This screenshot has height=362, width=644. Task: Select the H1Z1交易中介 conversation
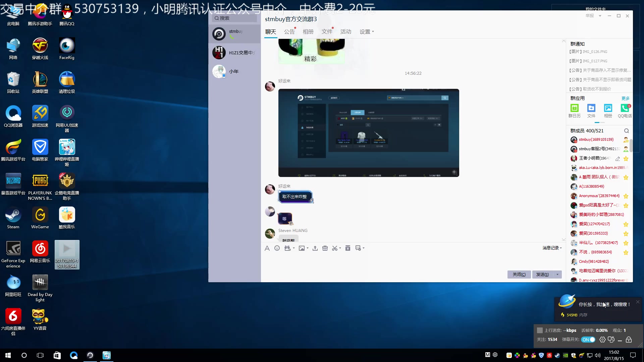tap(234, 53)
